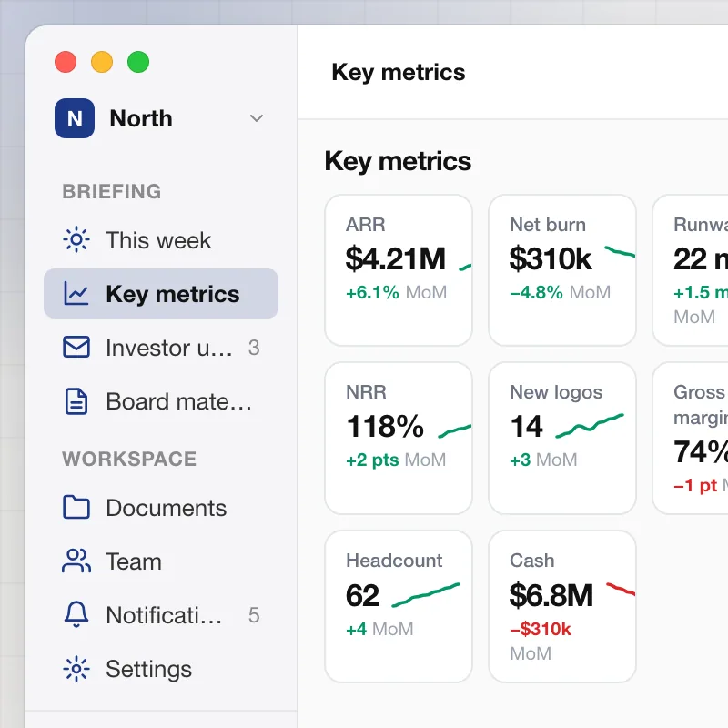This screenshot has height=728, width=728.
Task: Click the Key metrics section heading
Action: click(x=398, y=162)
